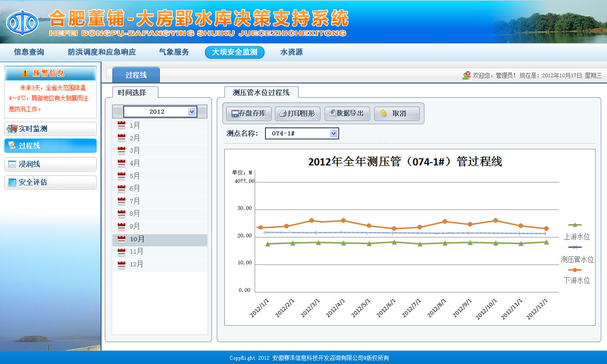Open the 测点名称 074-1# dropdown
The width and height of the screenshot is (607, 364).
302,134
